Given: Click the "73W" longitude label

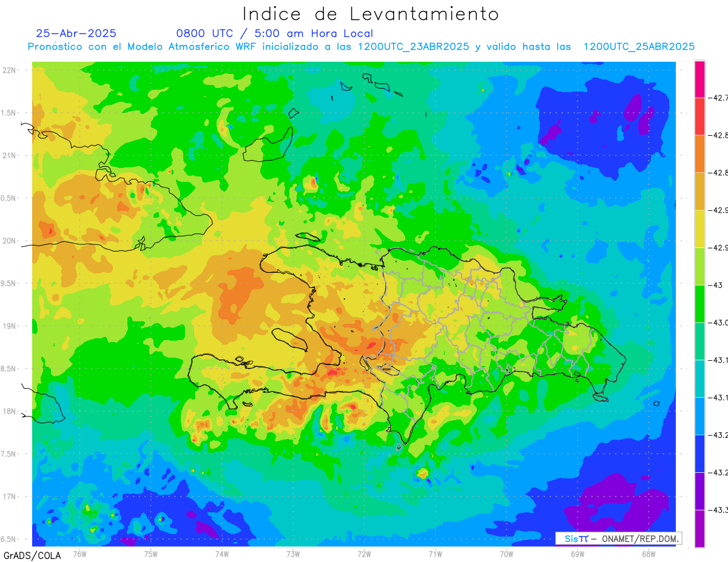Looking at the screenshot, I should (293, 554).
